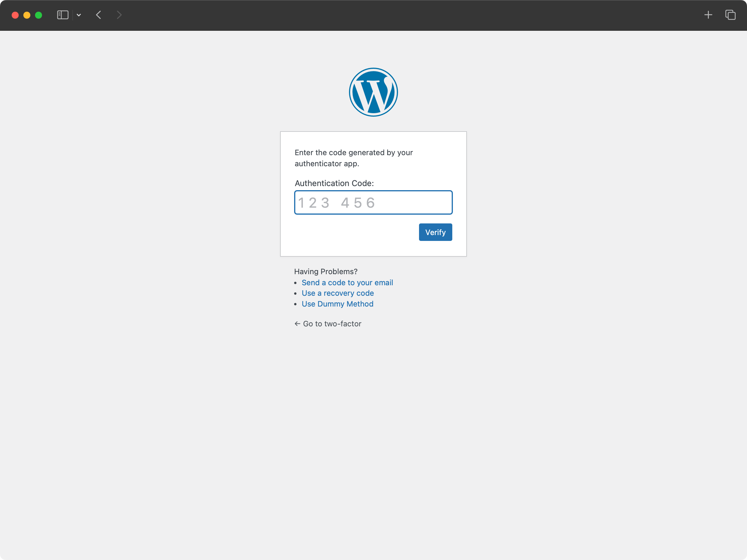
Task: Click 'Send a code to your email' link
Action: tap(347, 283)
